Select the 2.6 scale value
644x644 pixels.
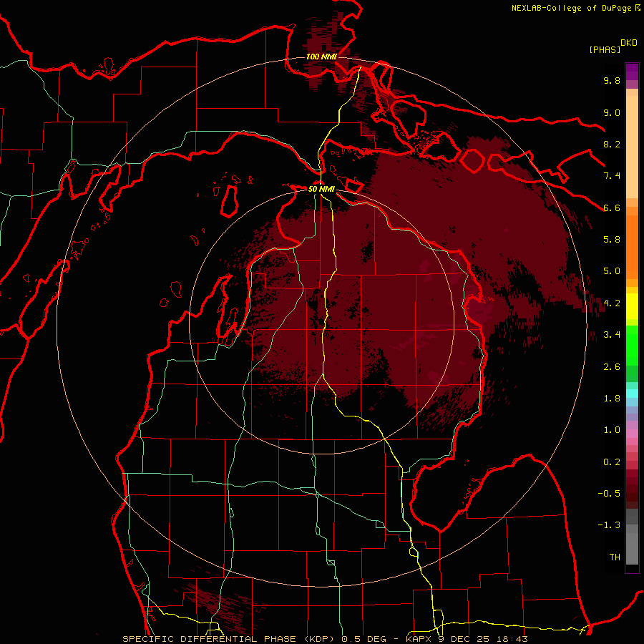point(612,367)
